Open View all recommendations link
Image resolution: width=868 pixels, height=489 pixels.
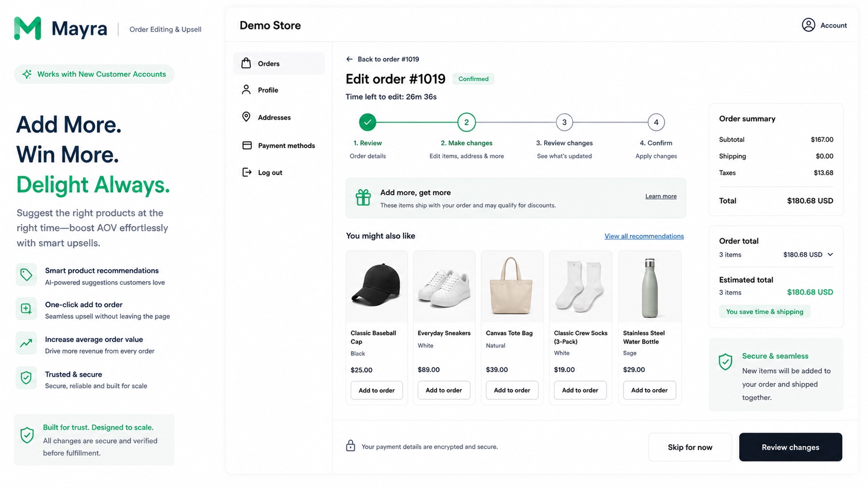tap(644, 236)
